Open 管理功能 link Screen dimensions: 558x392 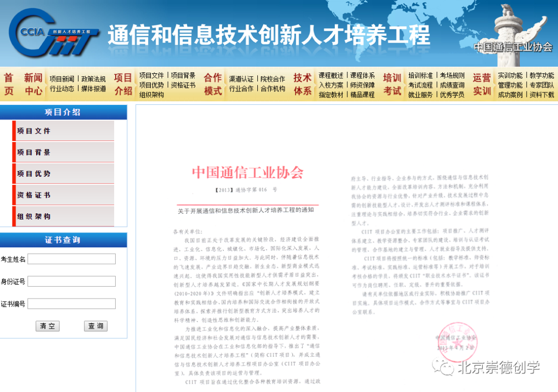(510, 85)
